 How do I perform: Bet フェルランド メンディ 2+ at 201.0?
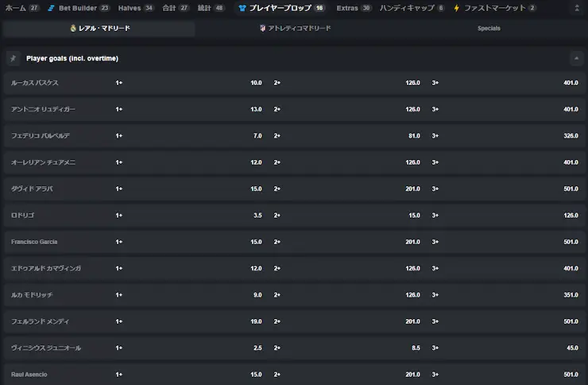(347, 321)
